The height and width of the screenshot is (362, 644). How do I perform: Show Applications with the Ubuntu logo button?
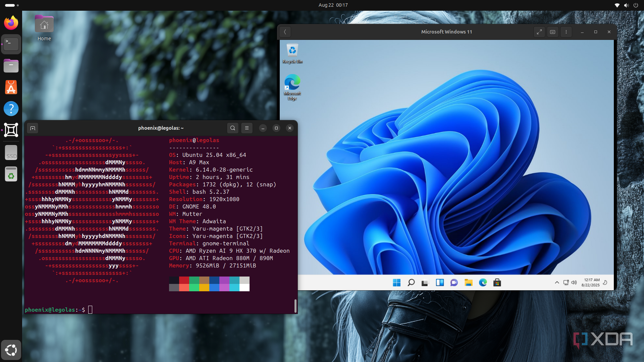11,350
